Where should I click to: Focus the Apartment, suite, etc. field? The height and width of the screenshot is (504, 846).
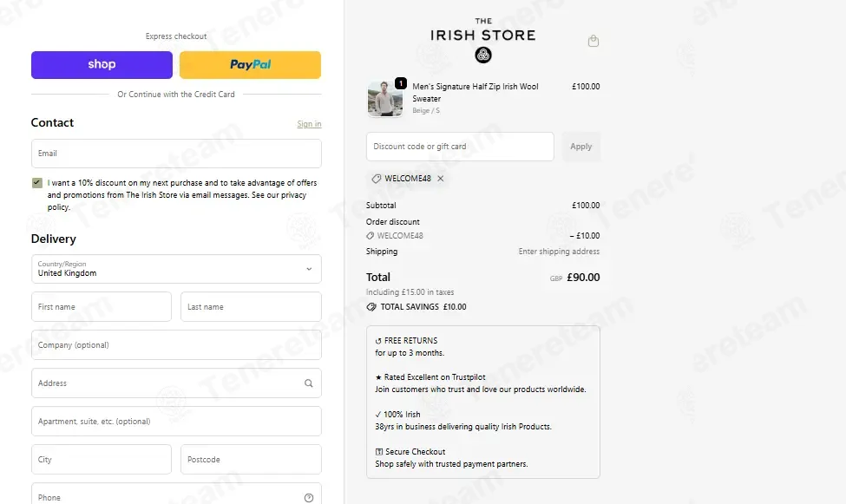pyautogui.click(x=176, y=422)
